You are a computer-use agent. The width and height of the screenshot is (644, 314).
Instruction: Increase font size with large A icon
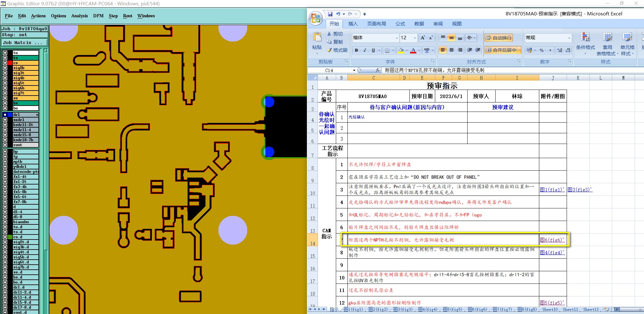pyautogui.click(x=423, y=38)
